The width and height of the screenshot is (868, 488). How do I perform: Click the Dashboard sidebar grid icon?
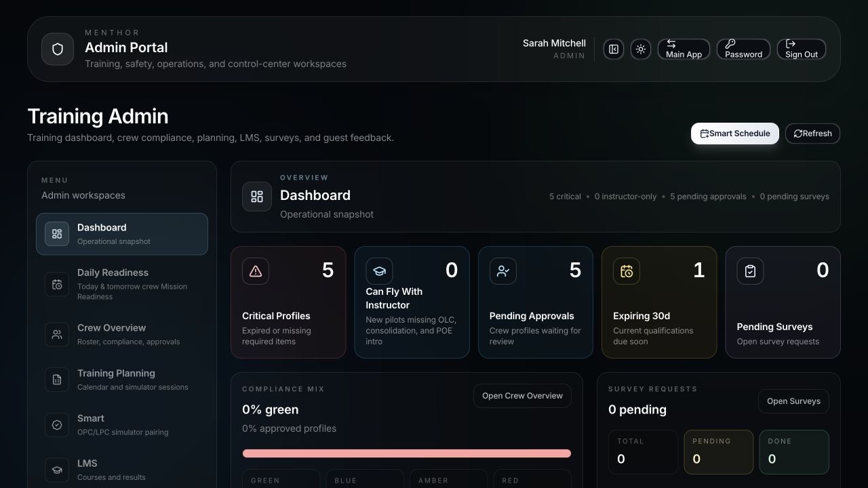click(57, 234)
